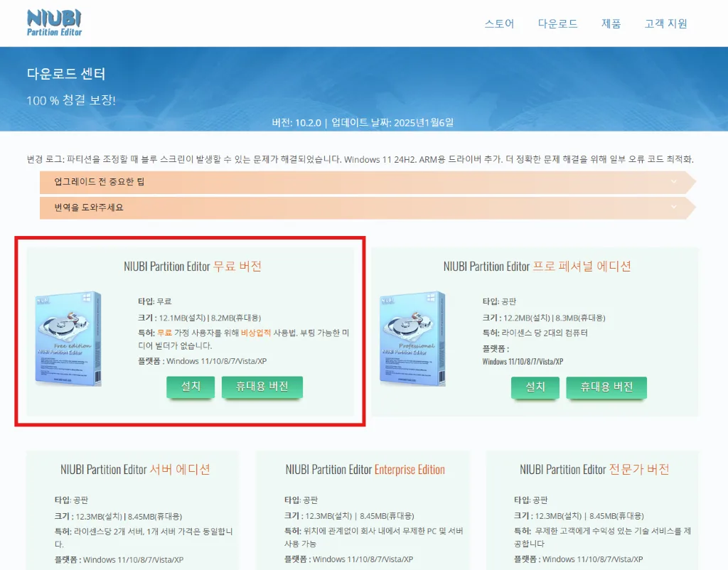Go to the 제품 navigation item
Viewport: 728px width, 570px height.
pos(611,23)
